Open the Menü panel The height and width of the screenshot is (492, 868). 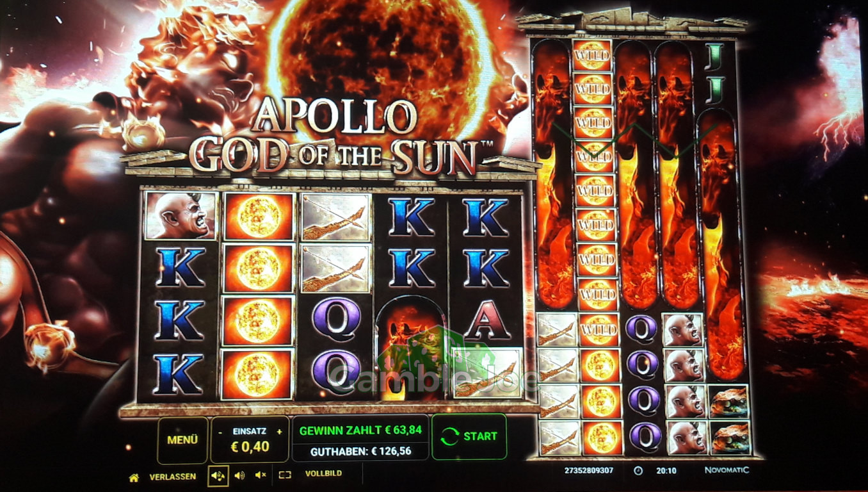point(182,440)
